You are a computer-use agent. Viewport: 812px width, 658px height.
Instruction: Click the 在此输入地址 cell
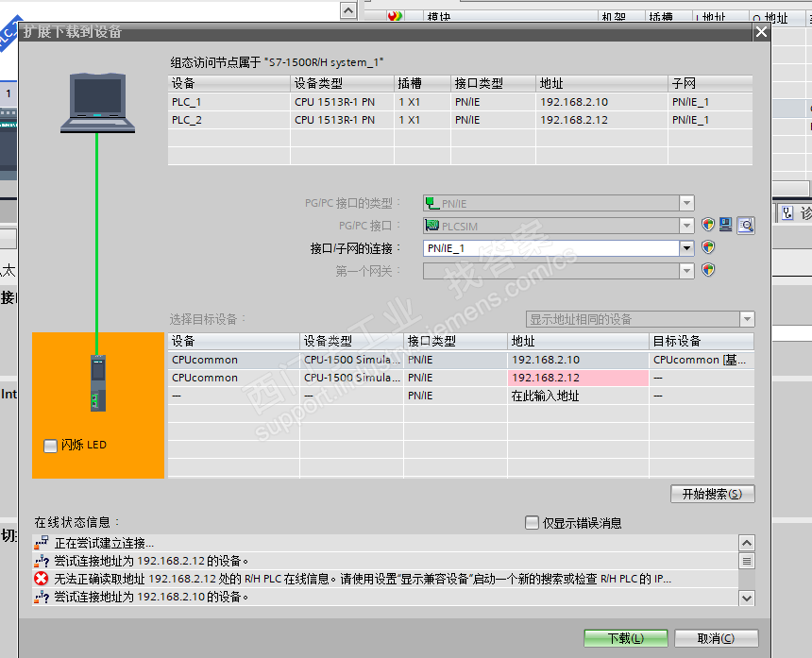pyautogui.click(x=578, y=396)
